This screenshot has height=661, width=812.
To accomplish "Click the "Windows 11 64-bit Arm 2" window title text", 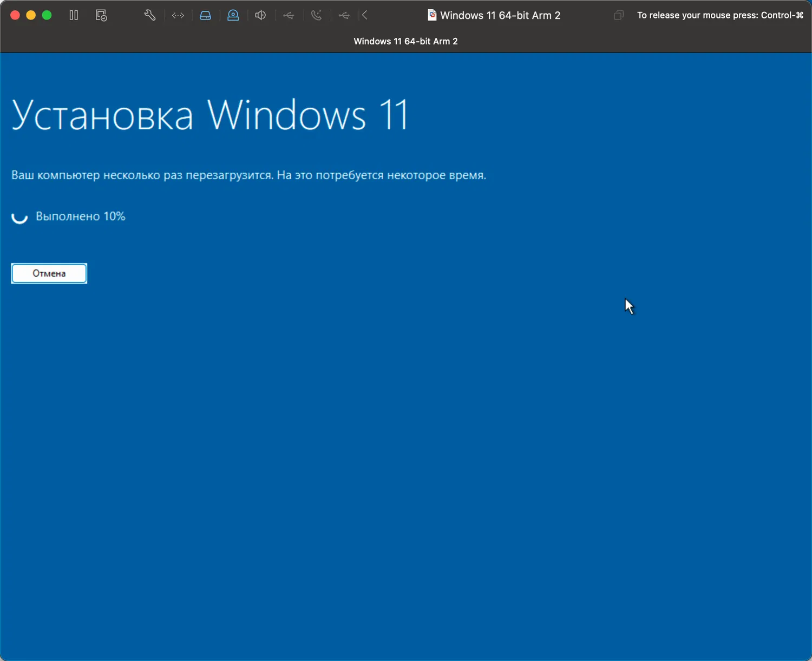I will pyautogui.click(x=500, y=15).
